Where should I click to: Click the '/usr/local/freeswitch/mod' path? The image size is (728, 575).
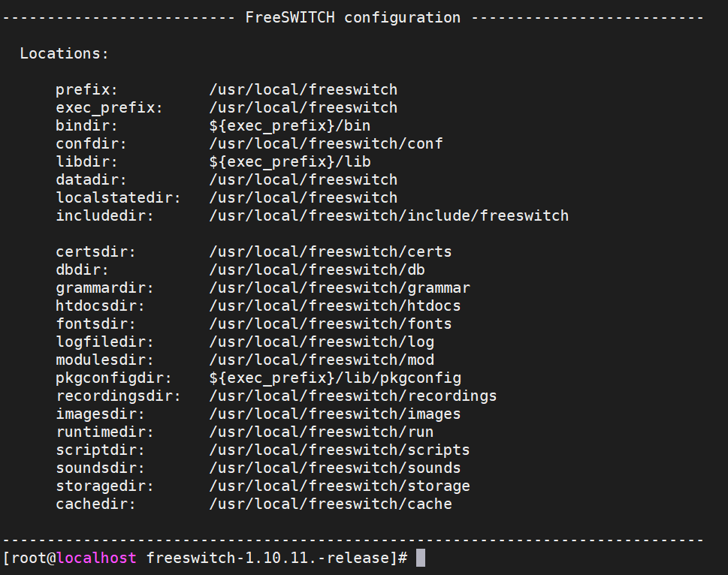click(x=321, y=360)
